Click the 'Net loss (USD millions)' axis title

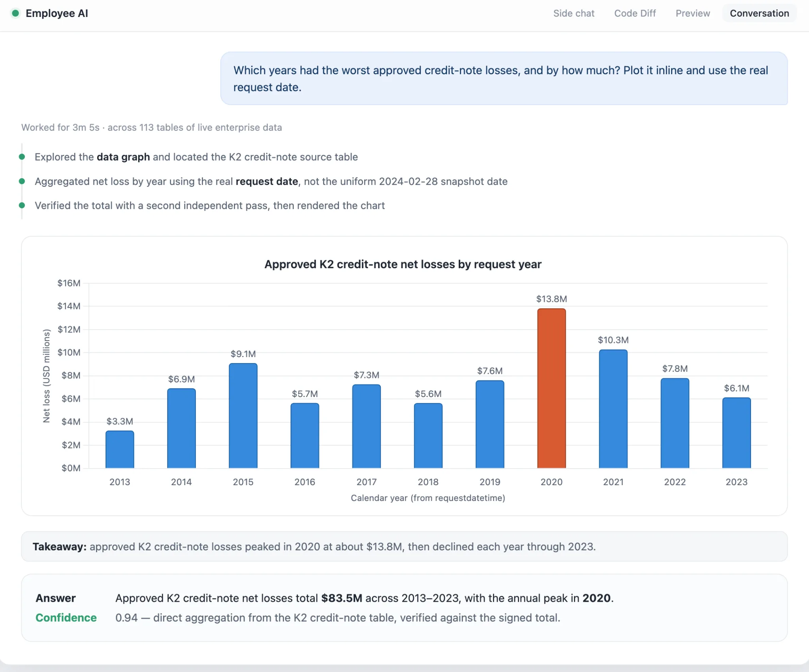point(47,376)
